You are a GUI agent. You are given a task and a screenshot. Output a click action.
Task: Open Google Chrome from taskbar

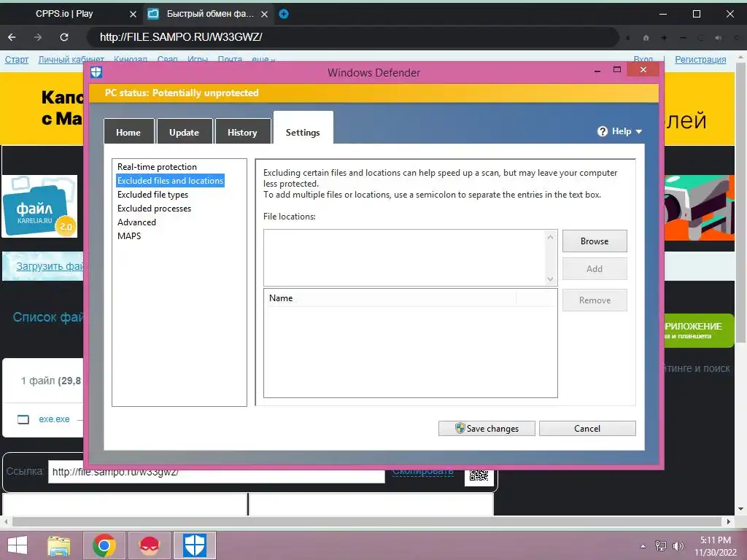tap(104, 545)
